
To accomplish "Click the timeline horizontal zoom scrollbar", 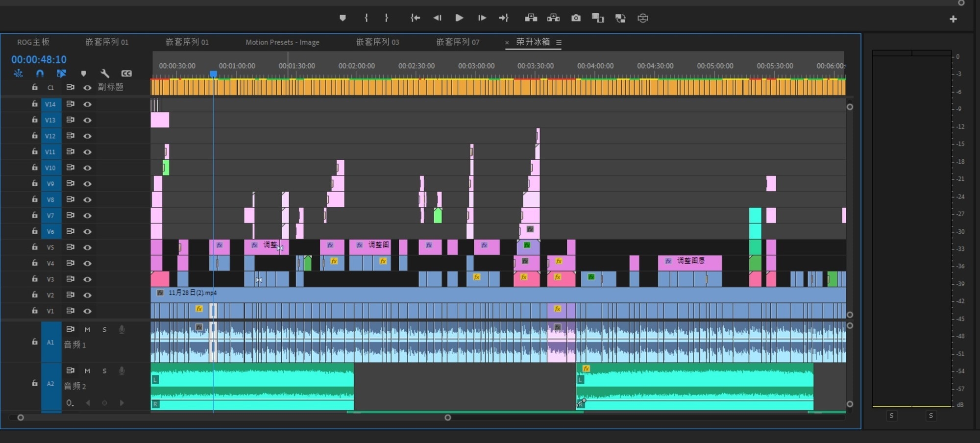I will (234, 418).
